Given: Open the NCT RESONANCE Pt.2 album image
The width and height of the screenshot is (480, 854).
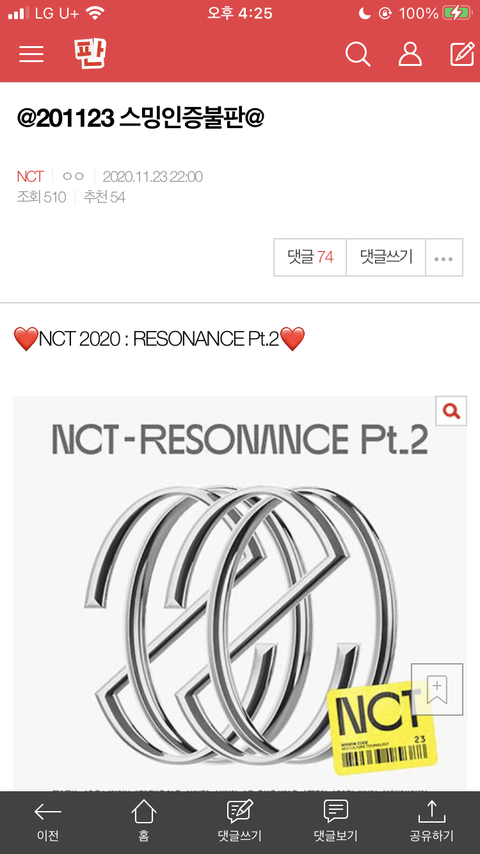Looking at the screenshot, I should click(240, 593).
